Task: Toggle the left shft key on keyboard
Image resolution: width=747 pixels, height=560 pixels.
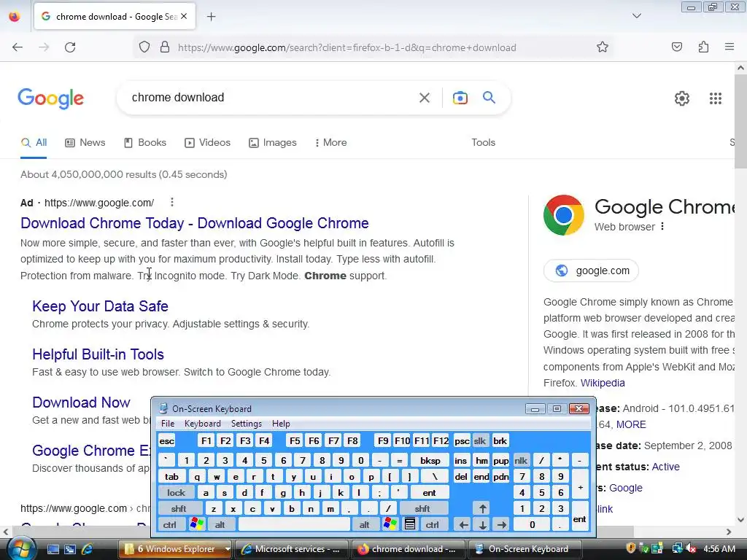Action: [179, 508]
